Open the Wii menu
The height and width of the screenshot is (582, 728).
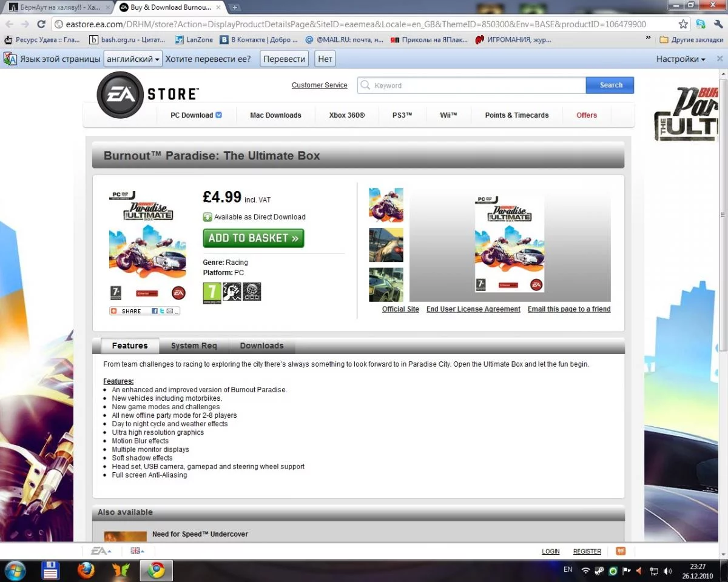[448, 115]
